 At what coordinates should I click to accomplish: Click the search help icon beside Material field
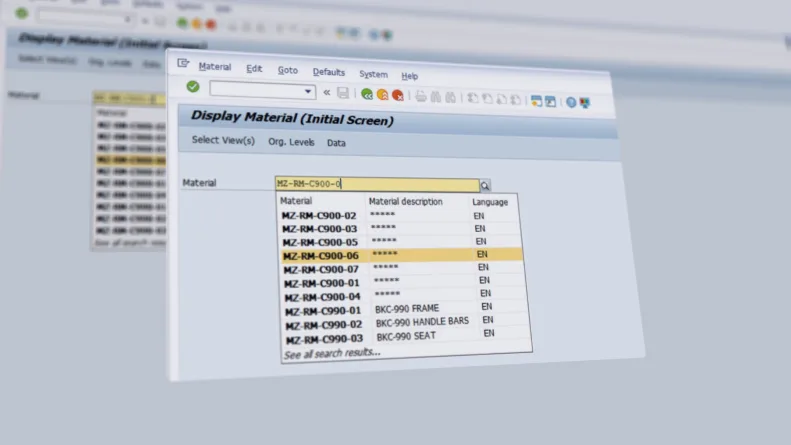coord(485,186)
